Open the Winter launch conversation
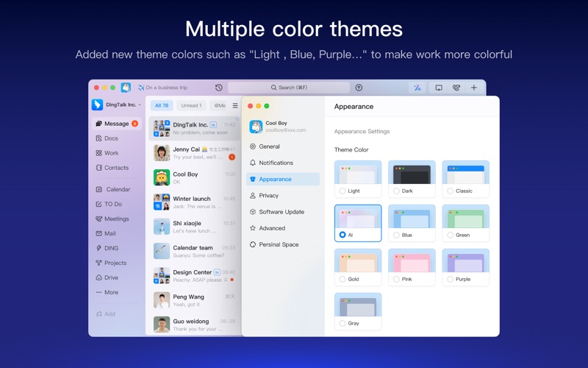The height and width of the screenshot is (368, 588). (x=194, y=202)
